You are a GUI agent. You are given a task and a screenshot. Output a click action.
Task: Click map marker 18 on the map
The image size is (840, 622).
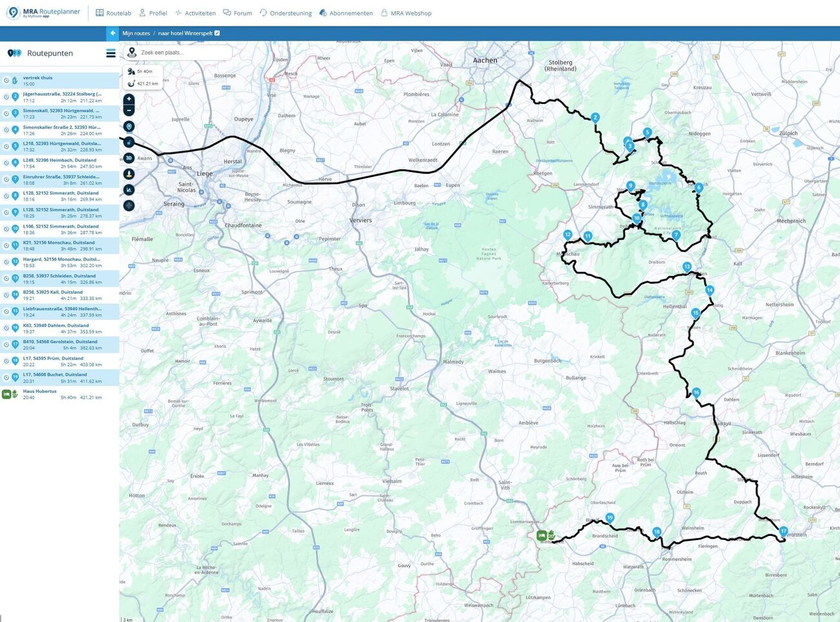656,532
